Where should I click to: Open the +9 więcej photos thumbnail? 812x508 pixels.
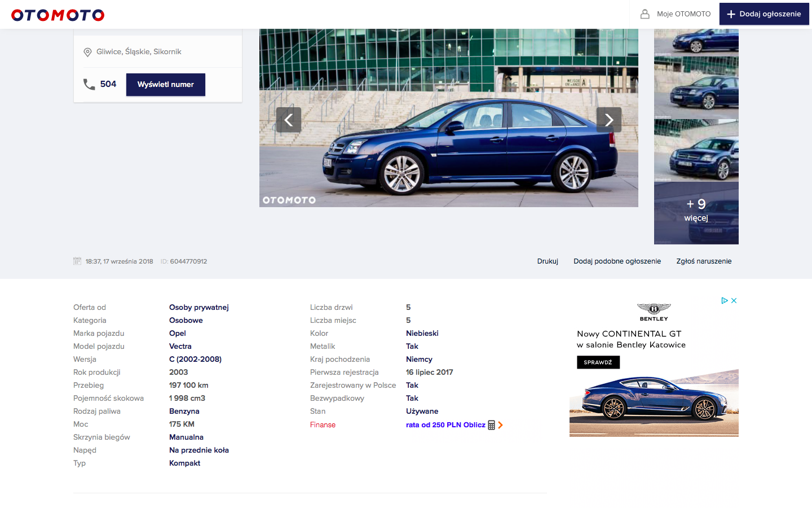pyautogui.click(x=696, y=213)
